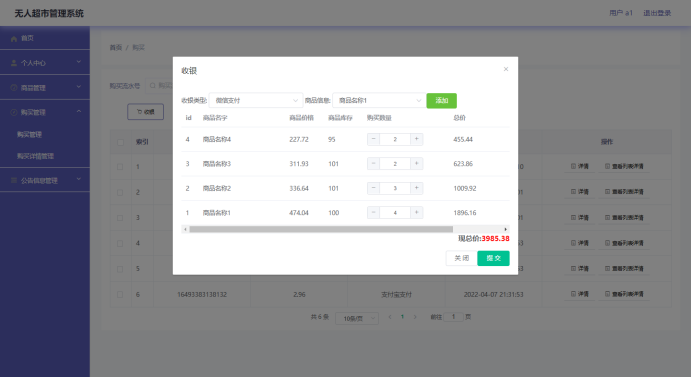Open 详情 for background table row 1

[580, 166]
